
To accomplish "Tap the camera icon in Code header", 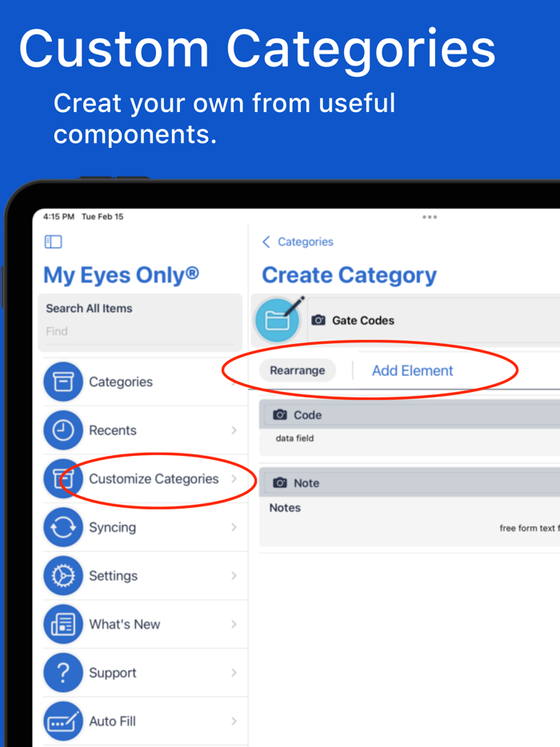I will tap(280, 415).
